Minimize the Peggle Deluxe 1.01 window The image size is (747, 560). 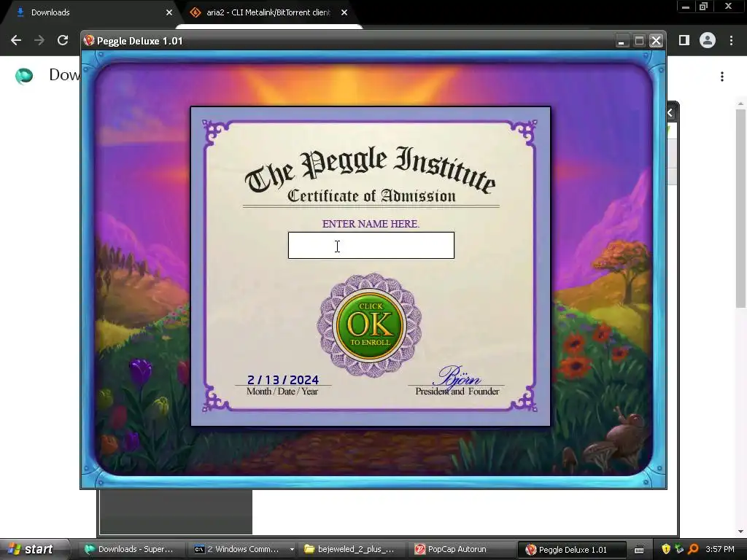621,41
